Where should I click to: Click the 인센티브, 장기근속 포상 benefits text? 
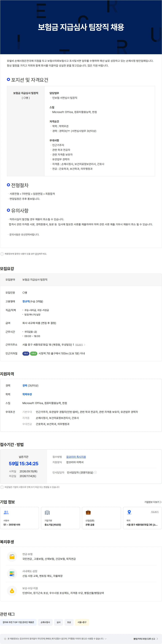63,593
